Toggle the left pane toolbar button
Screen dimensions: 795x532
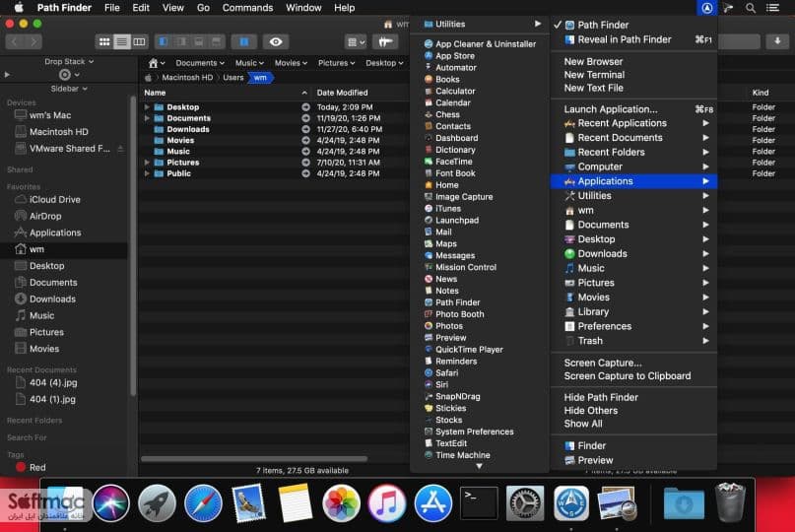pyautogui.click(x=164, y=42)
